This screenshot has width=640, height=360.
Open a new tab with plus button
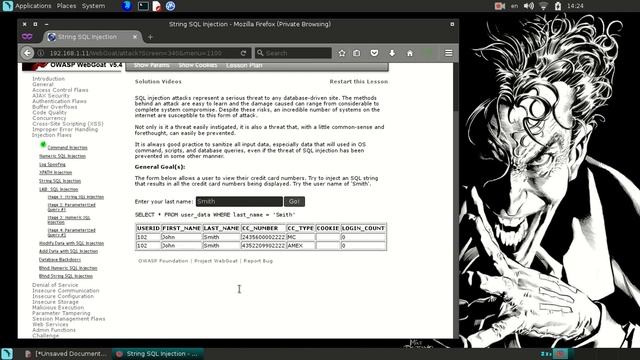[x=150, y=37]
